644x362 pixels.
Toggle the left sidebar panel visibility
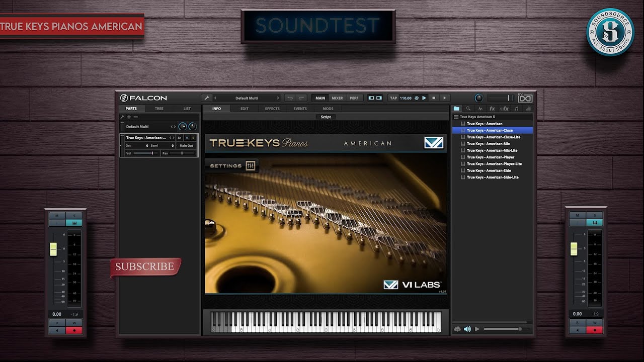[x=371, y=98]
